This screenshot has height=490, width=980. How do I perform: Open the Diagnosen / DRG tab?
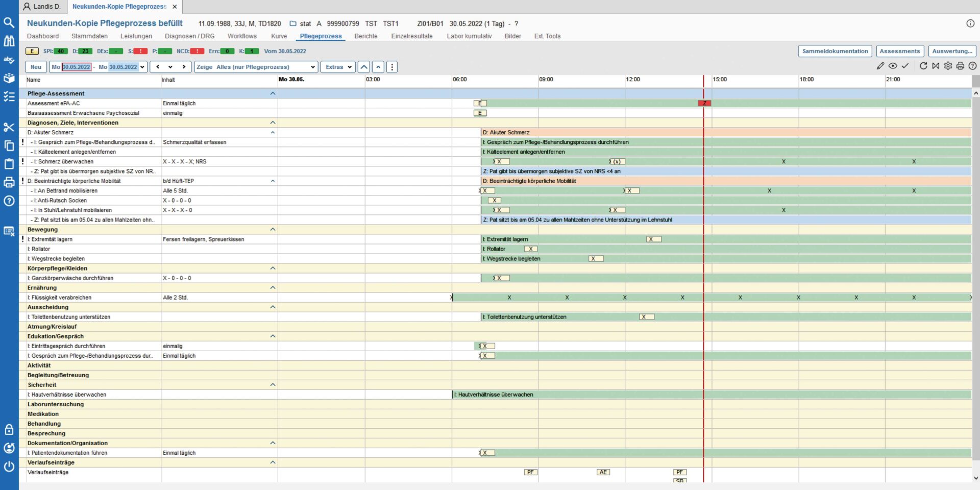coord(189,36)
